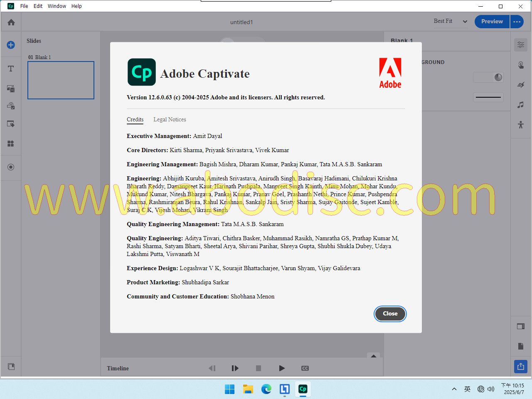Step forward in the Timeline controls

coord(235,368)
